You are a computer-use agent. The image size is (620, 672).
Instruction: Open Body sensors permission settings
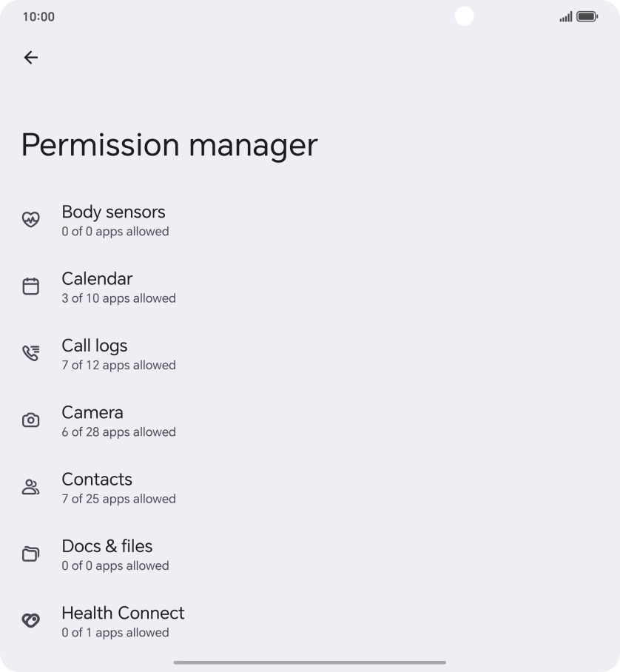114,212
